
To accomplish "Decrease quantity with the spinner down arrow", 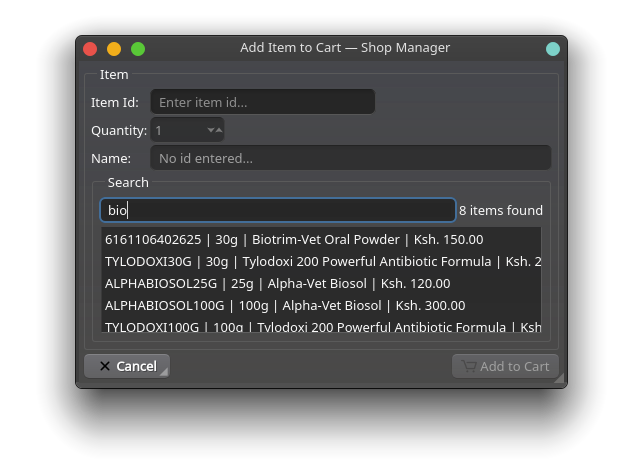I will 210,130.
